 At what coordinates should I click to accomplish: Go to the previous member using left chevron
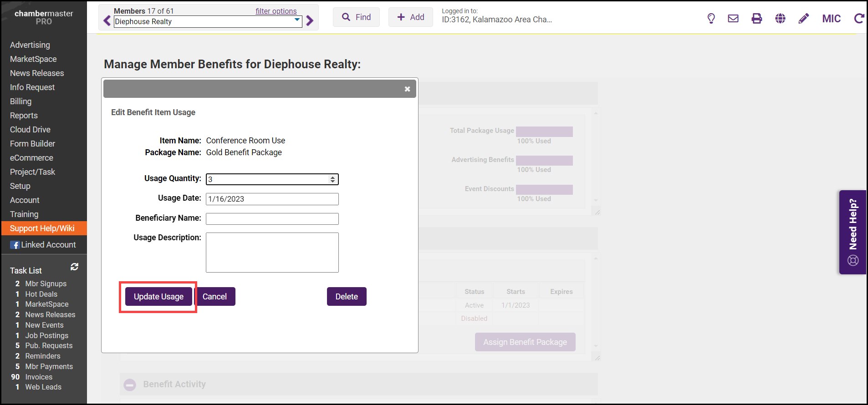click(107, 21)
